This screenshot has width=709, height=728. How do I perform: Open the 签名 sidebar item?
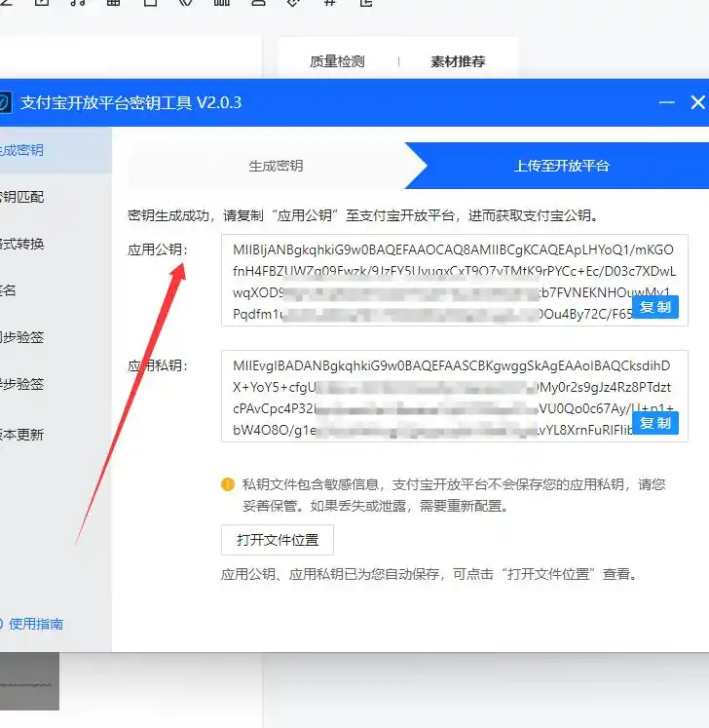coord(10,290)
